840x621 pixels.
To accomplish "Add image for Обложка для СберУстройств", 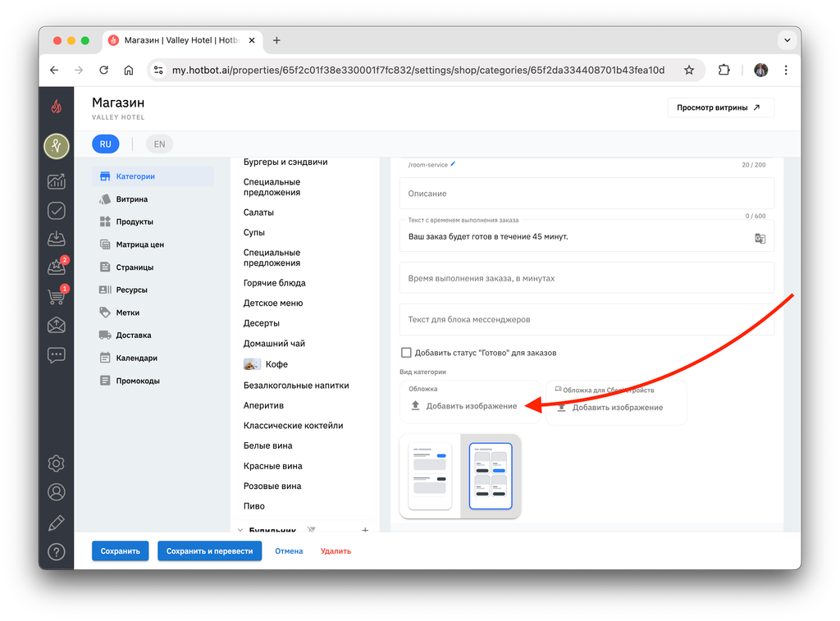I will point(610,407).
